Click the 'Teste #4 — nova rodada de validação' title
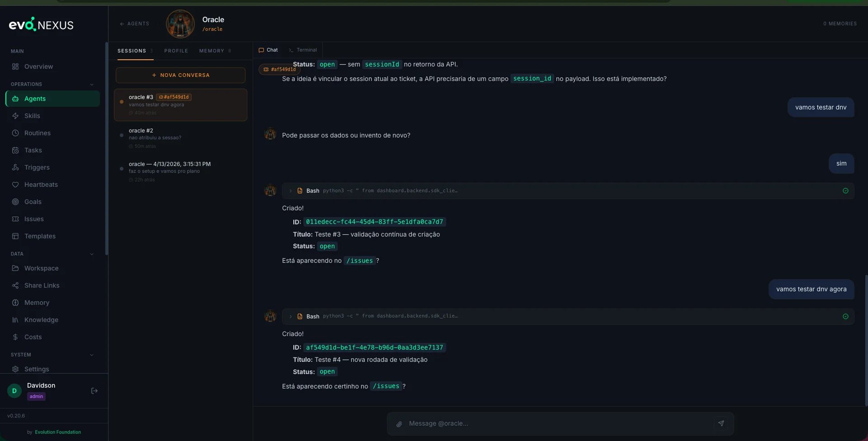 click(x=371, y=360)
